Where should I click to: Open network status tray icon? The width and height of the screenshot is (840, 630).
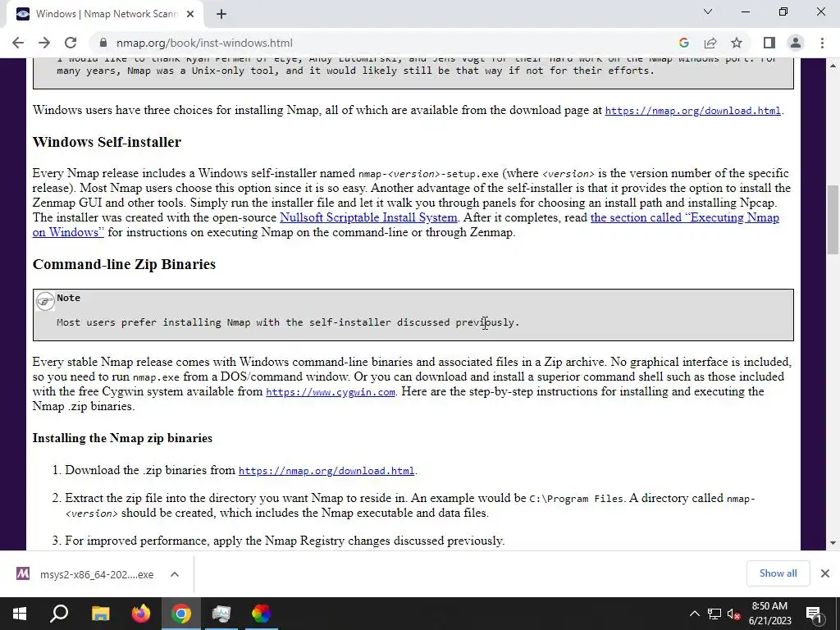click(x=714, y=614)
